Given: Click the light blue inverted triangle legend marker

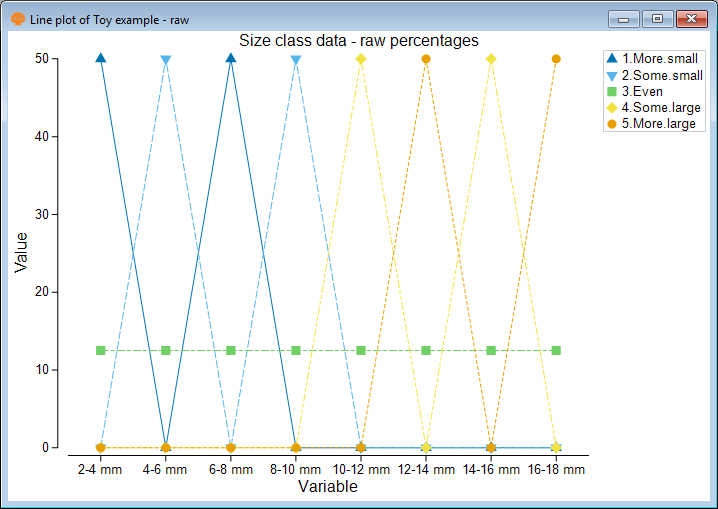Looking at the screenshot, I should 611,75.
